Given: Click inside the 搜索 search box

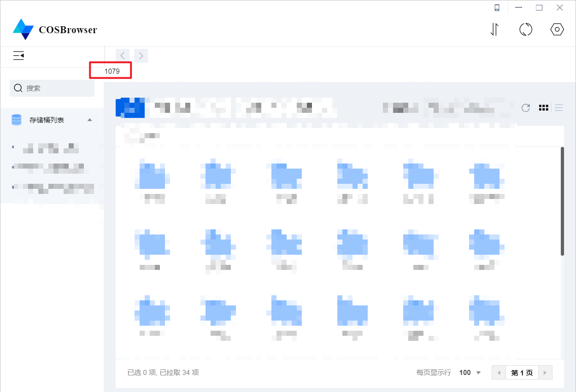Looking at the screenshot, I should (52, 88).
